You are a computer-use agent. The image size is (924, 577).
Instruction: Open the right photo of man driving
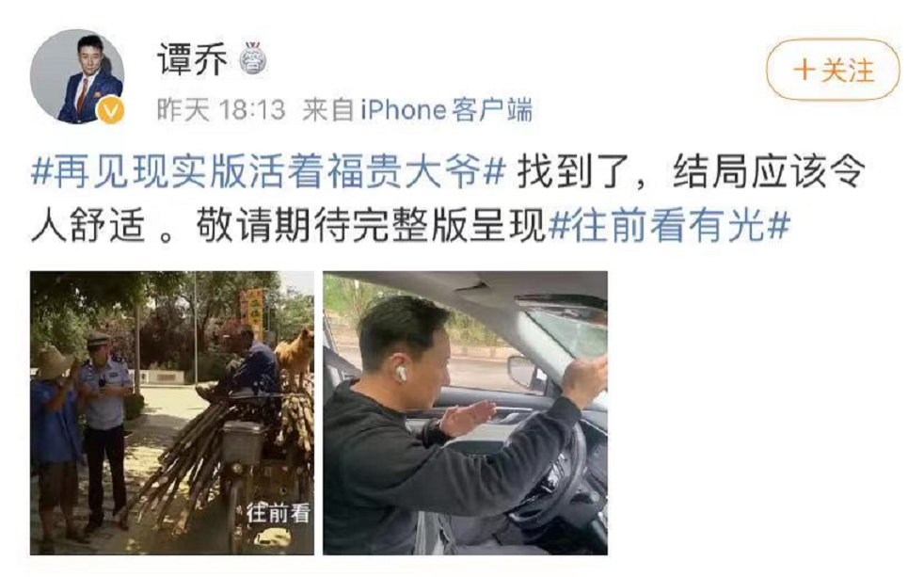pyautogui.click(x=465, y=412)
